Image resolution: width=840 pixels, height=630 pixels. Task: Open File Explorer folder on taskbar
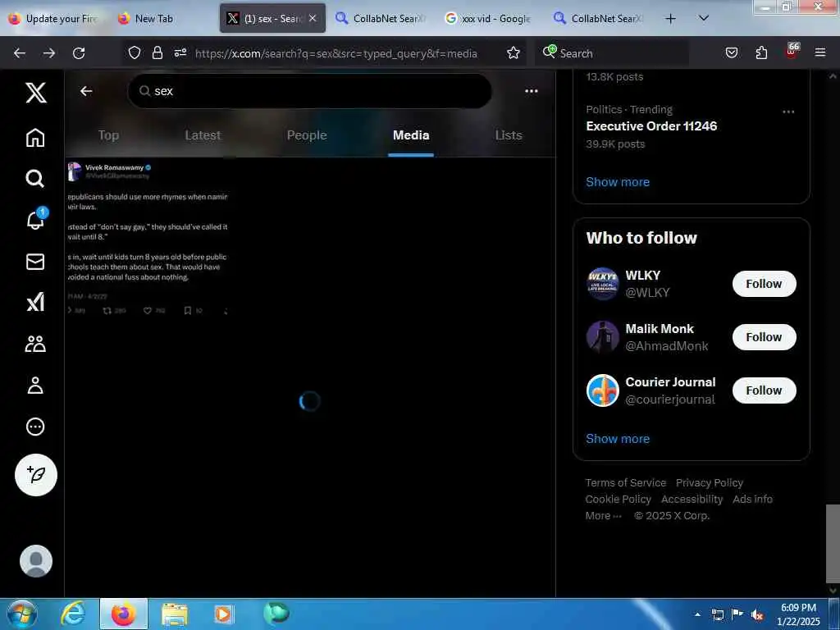click(174, 614)
